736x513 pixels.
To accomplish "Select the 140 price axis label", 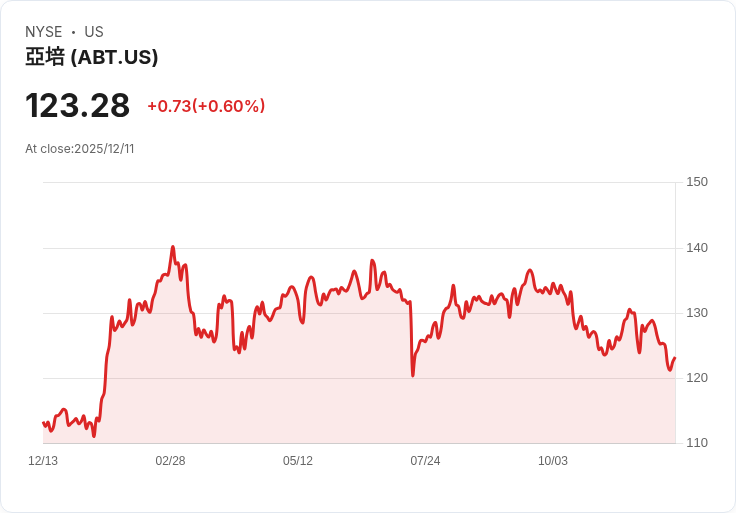I will click(697, 248).
